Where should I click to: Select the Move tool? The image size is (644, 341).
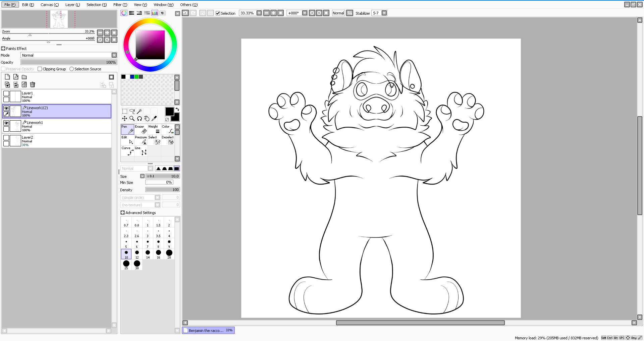(x=124, y=119)
